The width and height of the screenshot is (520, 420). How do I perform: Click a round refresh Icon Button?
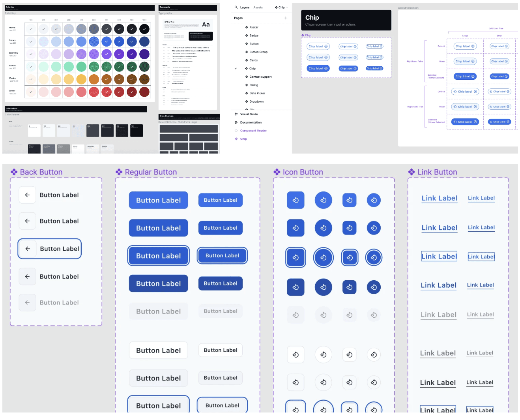pyautogui.click(x=323, y=200)
